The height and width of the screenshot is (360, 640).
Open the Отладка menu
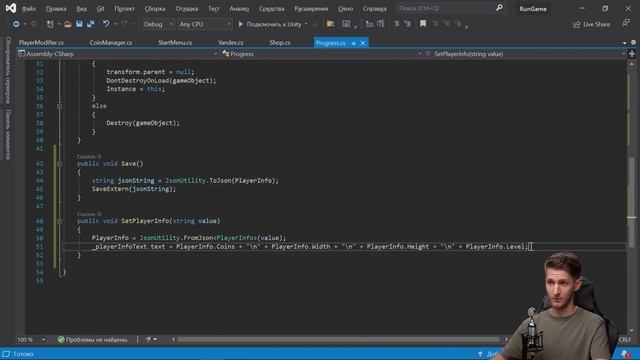click(x=187, y=9)
